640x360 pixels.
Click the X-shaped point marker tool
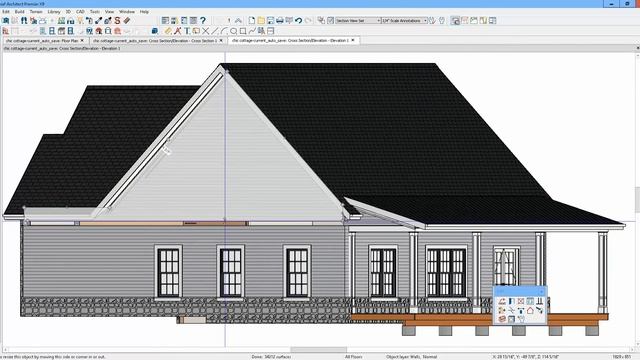205,31
